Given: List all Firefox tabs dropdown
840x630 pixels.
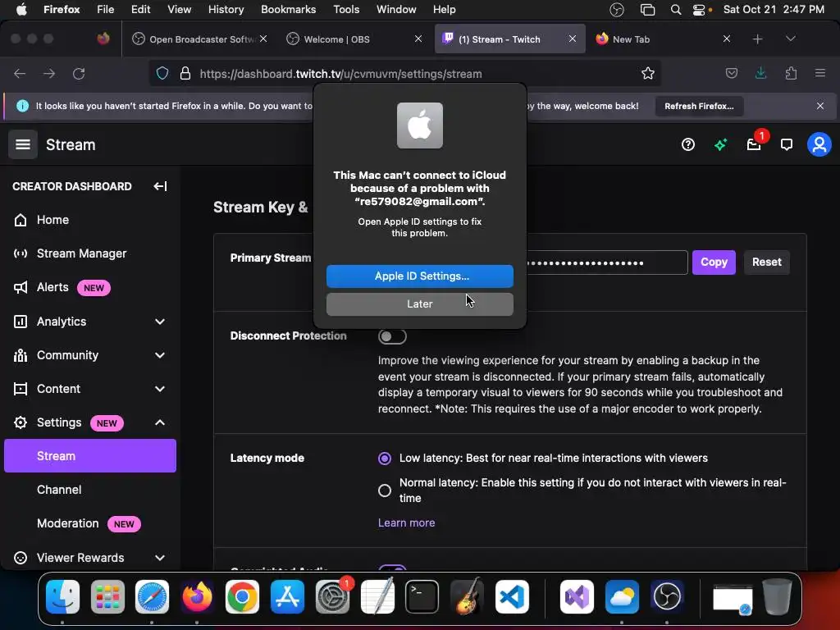Looking at the screenshot, I should [x=791, y=39].
